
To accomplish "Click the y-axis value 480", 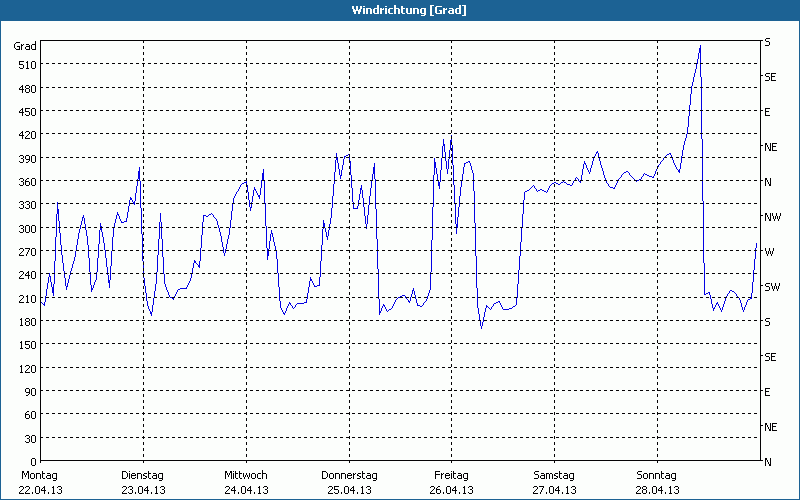I will 28,89.
